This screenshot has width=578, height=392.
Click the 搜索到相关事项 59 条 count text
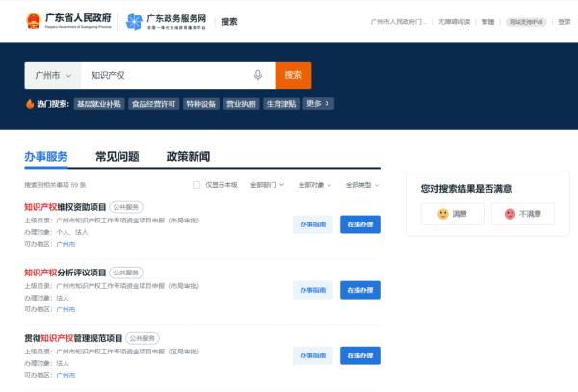55,185
